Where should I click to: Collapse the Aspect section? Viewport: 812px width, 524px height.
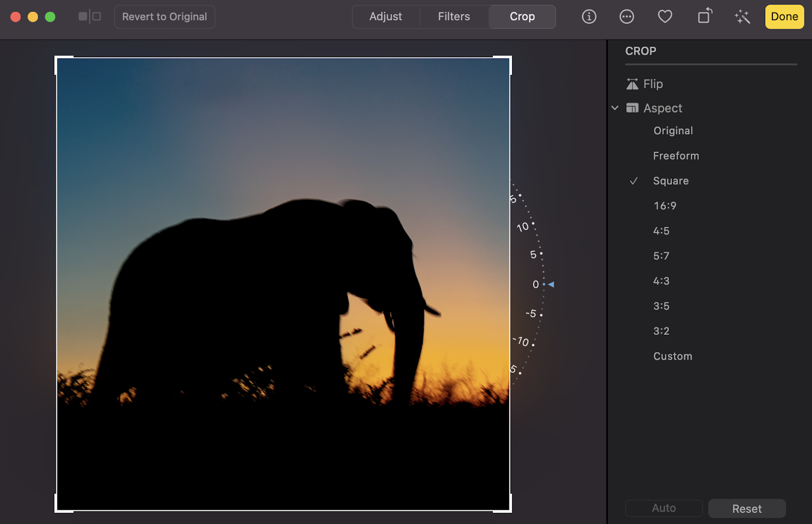615,108
